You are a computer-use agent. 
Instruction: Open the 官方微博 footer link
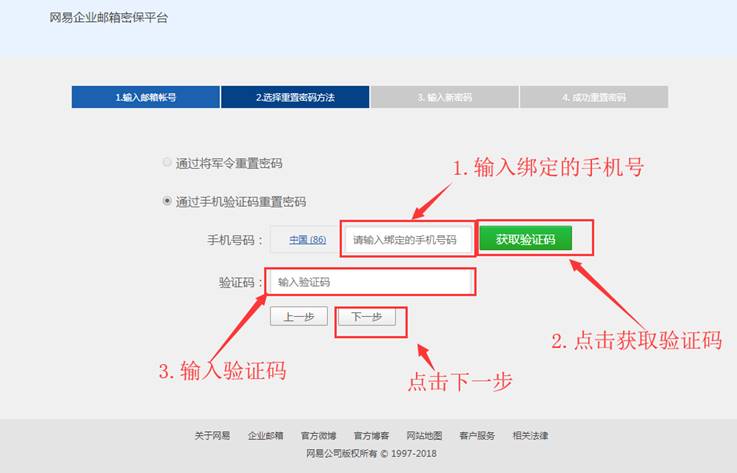coord(319,436)
